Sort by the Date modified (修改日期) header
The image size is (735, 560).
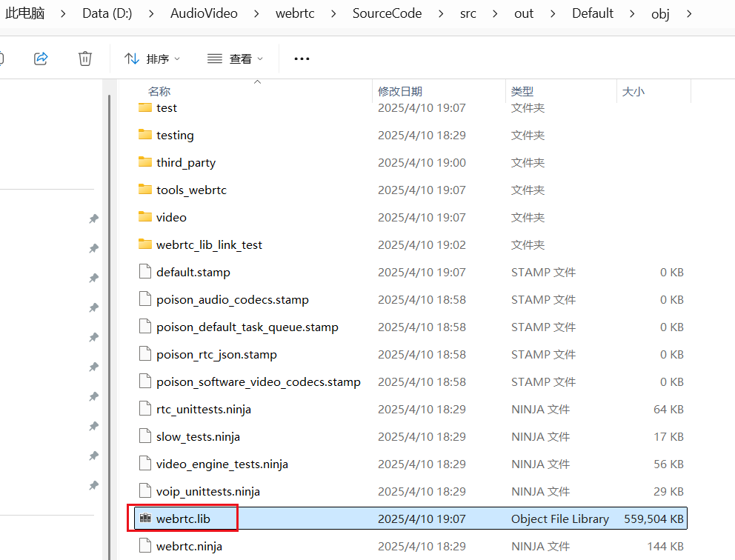click(400, 91)
